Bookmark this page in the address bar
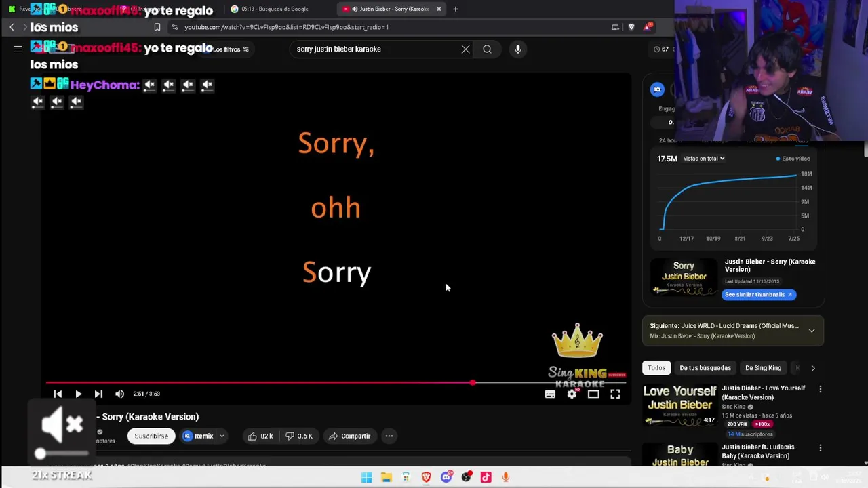This screenshot has width=868, height=488. pos(157,27)
